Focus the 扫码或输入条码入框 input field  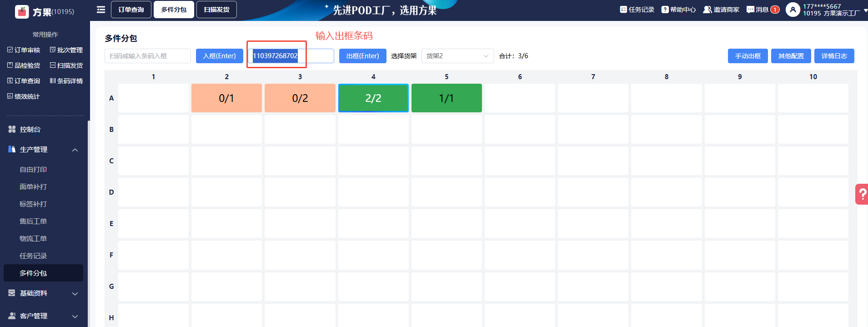[x=148, y=56]
